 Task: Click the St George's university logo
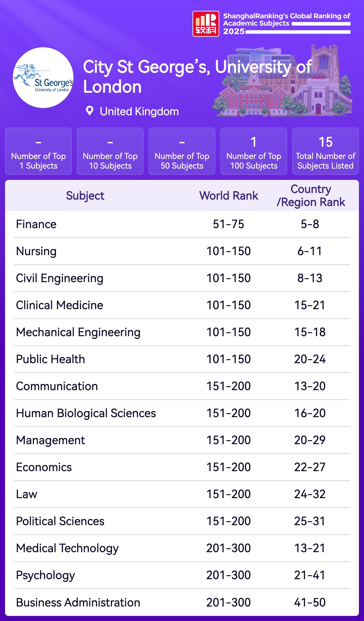point(43,78)
